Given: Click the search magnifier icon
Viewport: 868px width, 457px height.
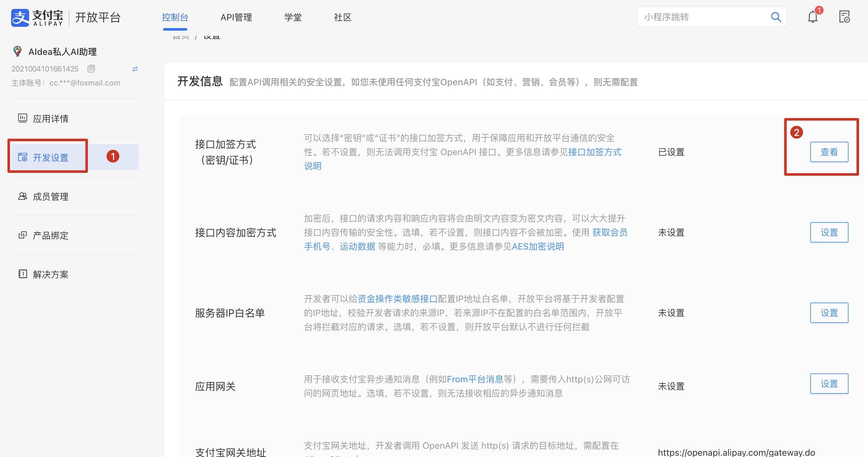Looking at the screenshot, I should click(x=776, y=17).
